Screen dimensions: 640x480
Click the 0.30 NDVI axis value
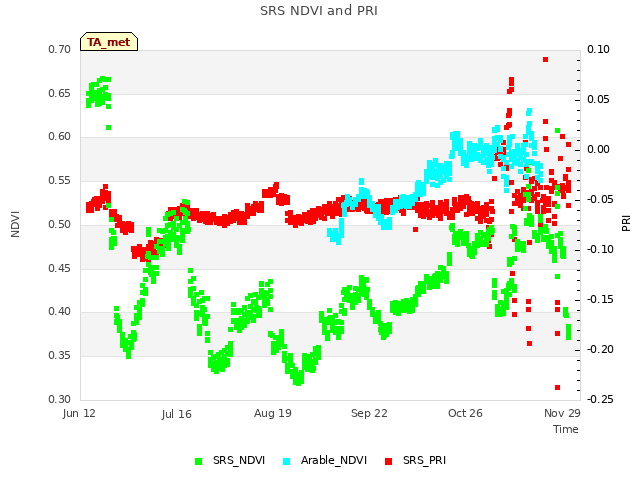tap(60, 399)
